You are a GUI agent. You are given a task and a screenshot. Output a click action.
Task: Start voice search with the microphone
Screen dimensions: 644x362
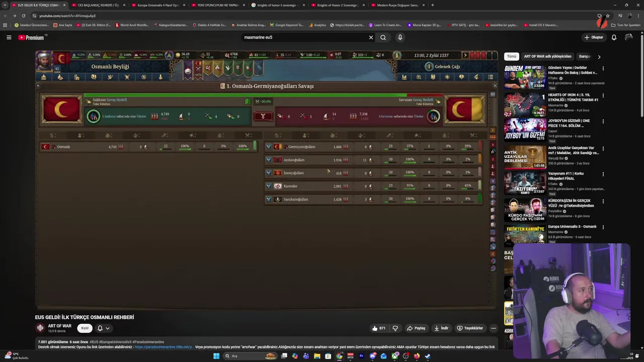coord(400,37)
